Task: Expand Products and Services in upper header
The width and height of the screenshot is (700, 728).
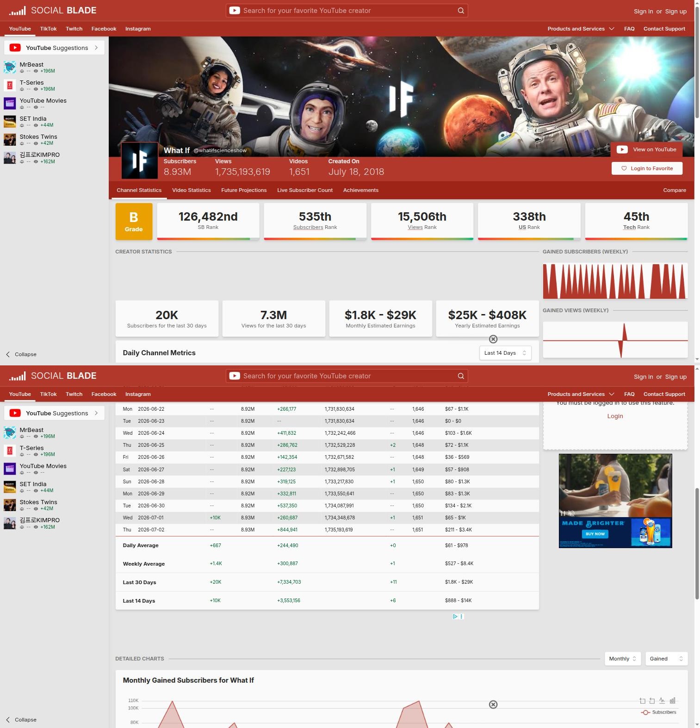Action: click(581, 29)
